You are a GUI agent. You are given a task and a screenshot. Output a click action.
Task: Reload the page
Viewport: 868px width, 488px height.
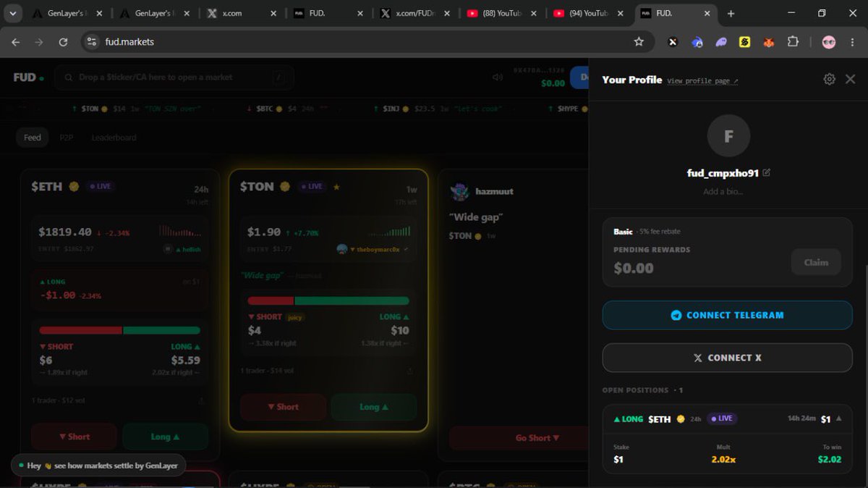[63, 42]
